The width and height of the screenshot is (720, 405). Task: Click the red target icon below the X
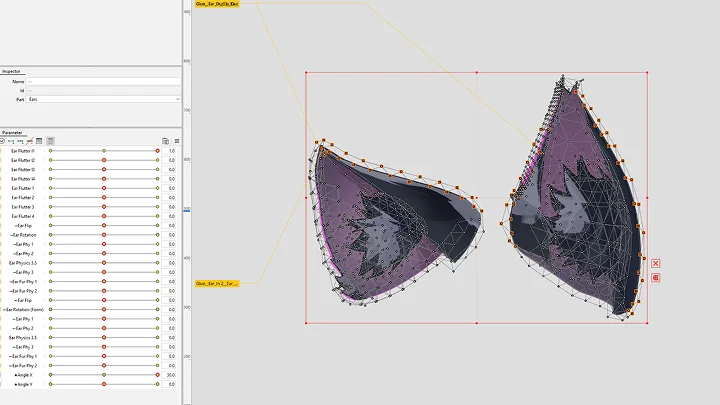pos(656,277)
